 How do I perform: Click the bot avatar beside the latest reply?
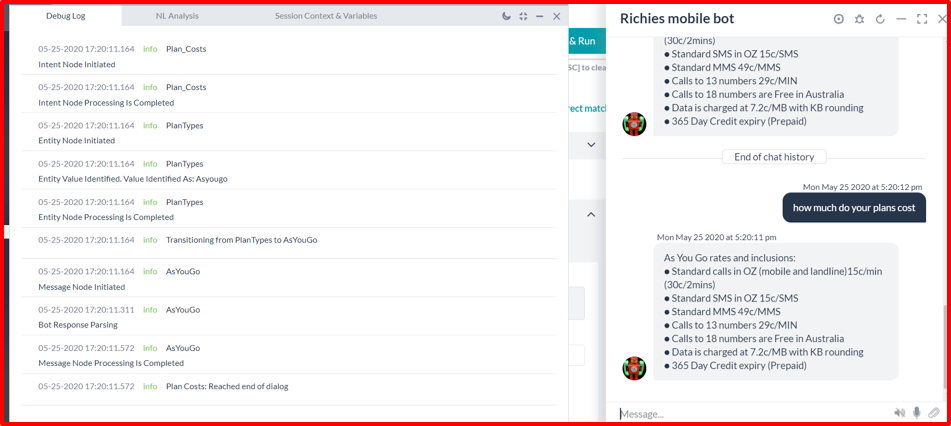pyautogui.click(x=635, y=367)
